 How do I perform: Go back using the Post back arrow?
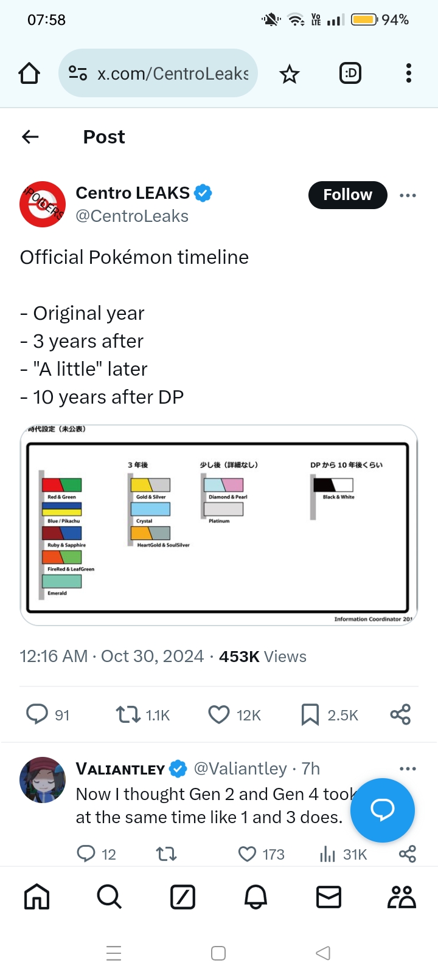[30, 137]
